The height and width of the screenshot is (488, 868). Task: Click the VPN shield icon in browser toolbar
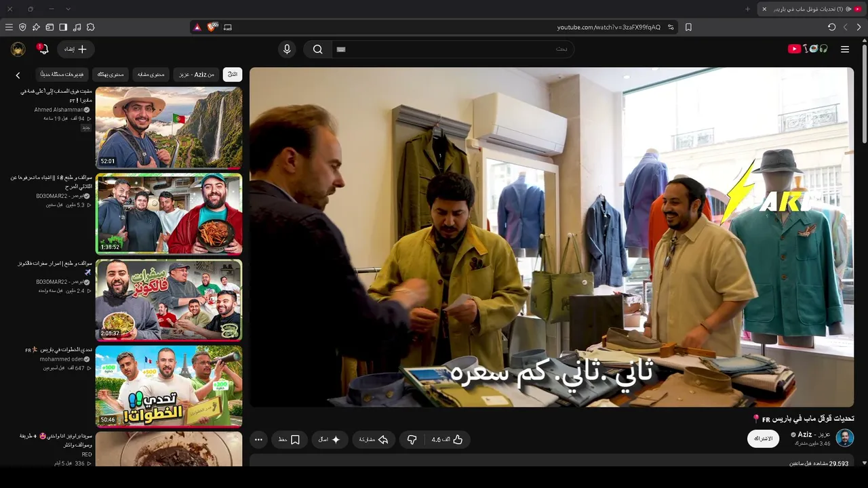coord(22,27)
